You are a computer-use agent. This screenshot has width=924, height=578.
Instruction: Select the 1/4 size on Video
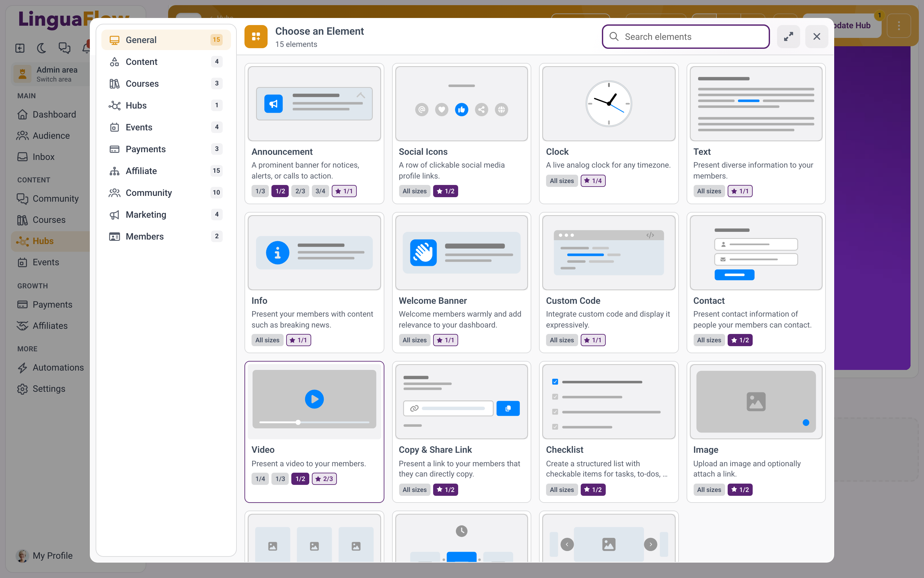click(x=260, y=478)
